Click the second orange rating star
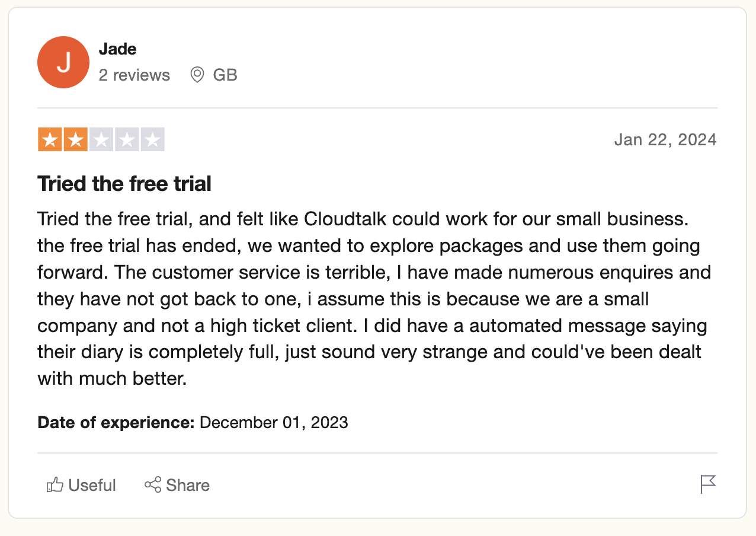756x536 pixels. (x=76, y=140)
